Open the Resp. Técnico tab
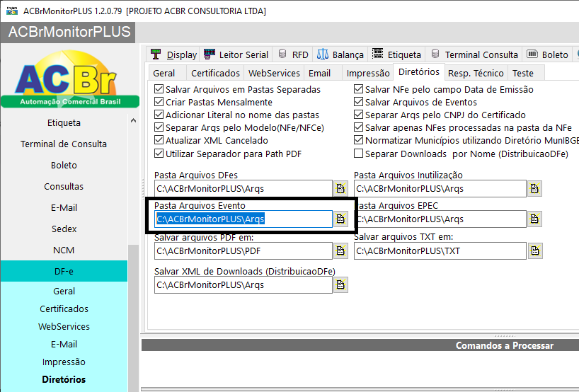 [x=476, y=73]
